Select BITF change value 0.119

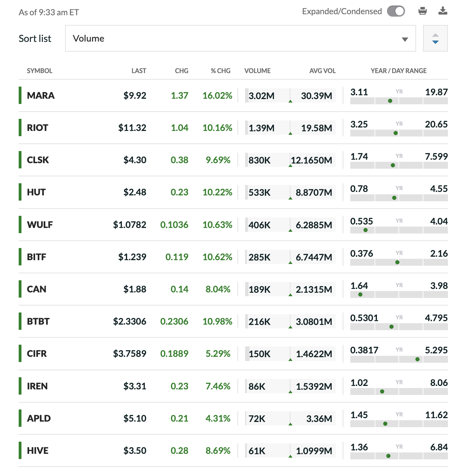coord(177,257)
